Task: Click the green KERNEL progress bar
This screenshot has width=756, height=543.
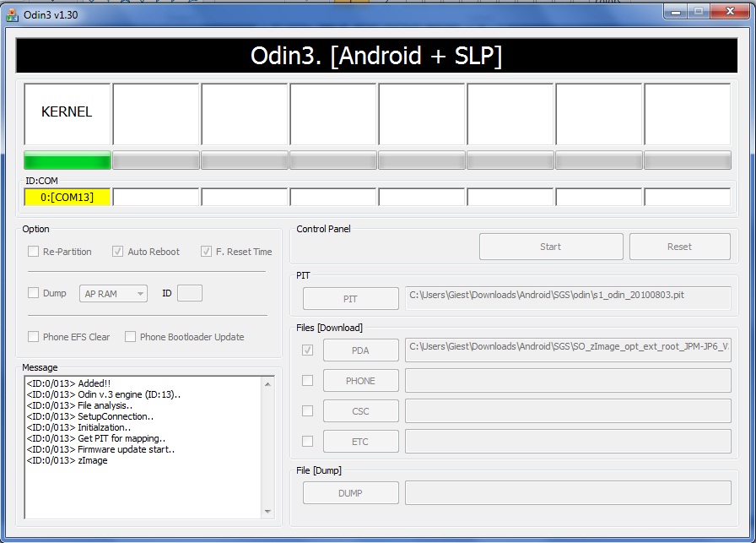Action: pos(67,160)
